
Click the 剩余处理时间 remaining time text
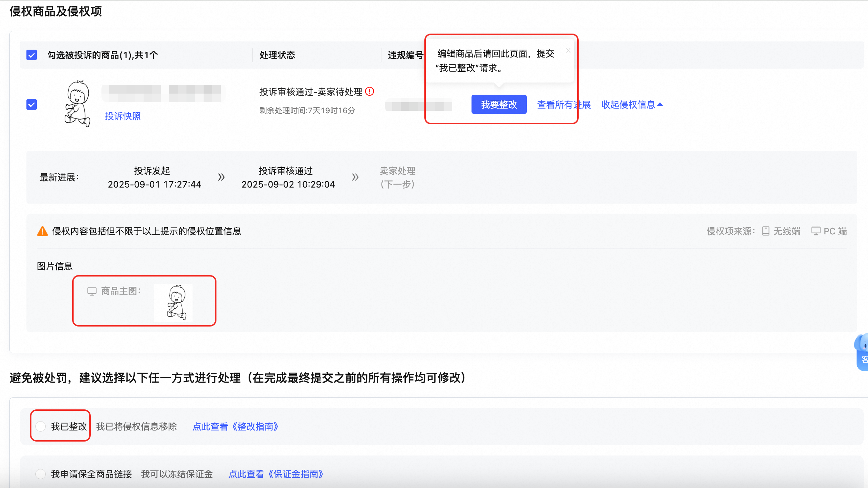(x=307, y=111)
